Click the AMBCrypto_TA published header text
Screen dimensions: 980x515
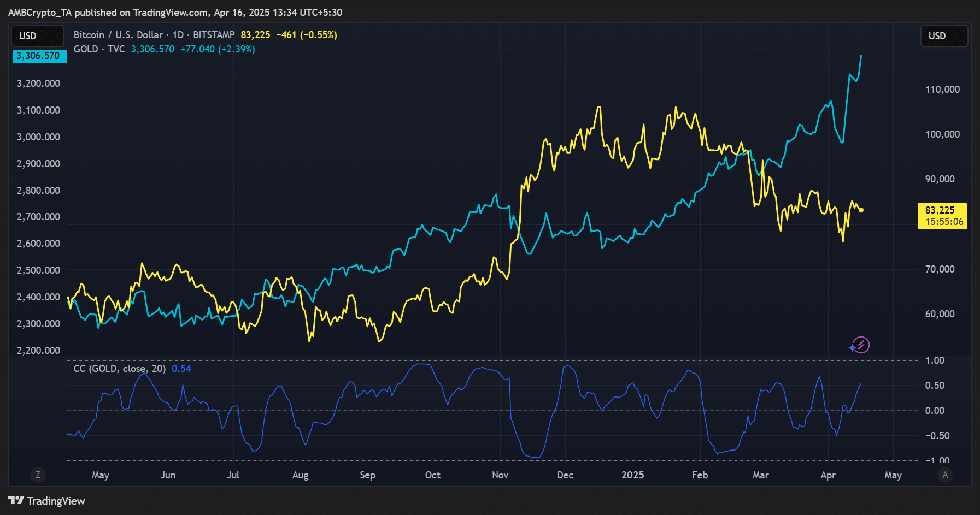coord(175,12)
